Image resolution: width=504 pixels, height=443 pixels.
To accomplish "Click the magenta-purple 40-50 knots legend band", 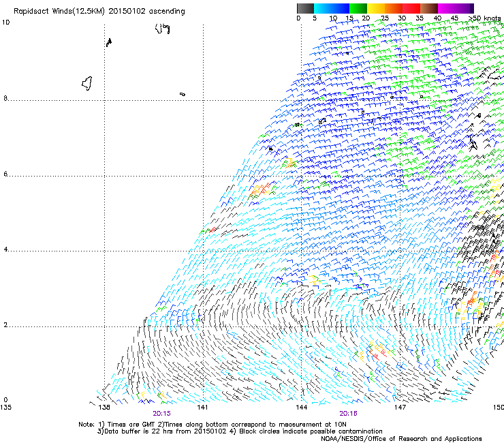I will (x=456, y=8).
